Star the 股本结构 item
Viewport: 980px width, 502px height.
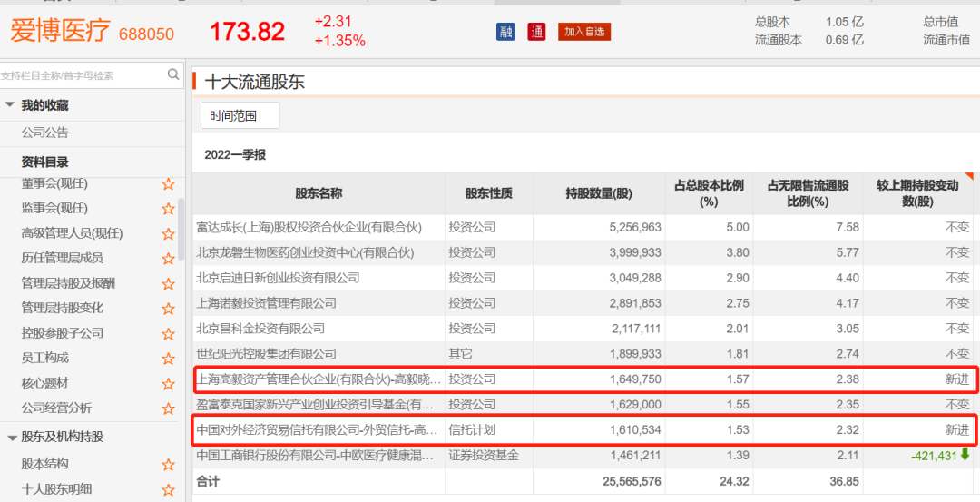(x=168, y=465)
